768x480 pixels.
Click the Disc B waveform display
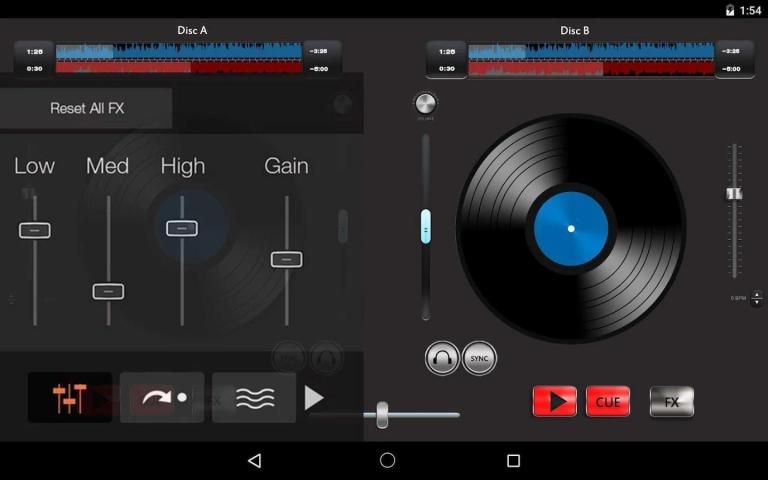(x=590, y=59)
